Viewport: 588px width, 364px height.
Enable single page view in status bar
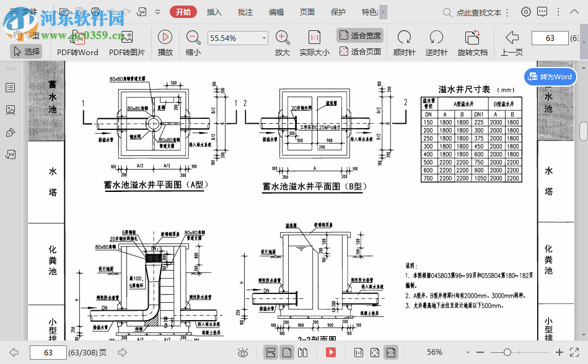286,352
